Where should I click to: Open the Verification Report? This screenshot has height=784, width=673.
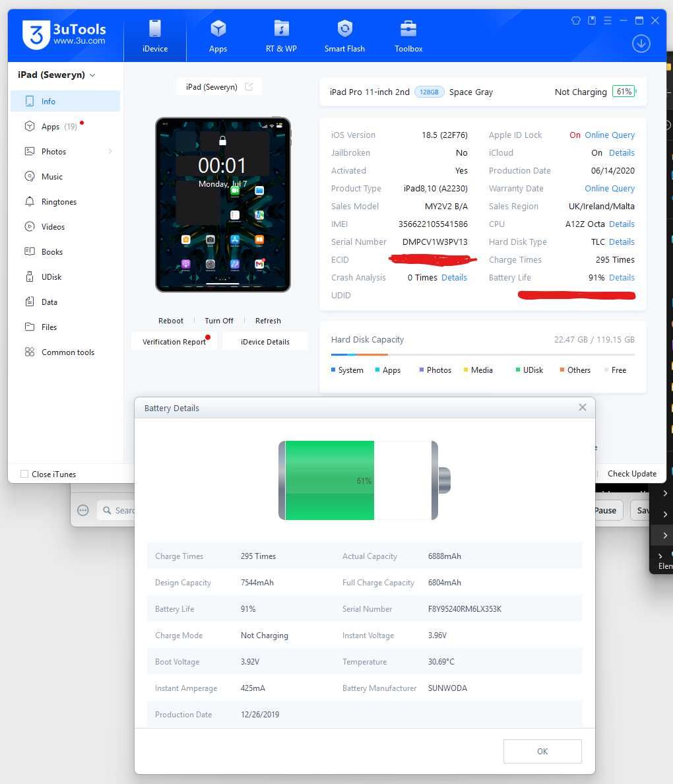pyautogui.click(x=174, y=341)
